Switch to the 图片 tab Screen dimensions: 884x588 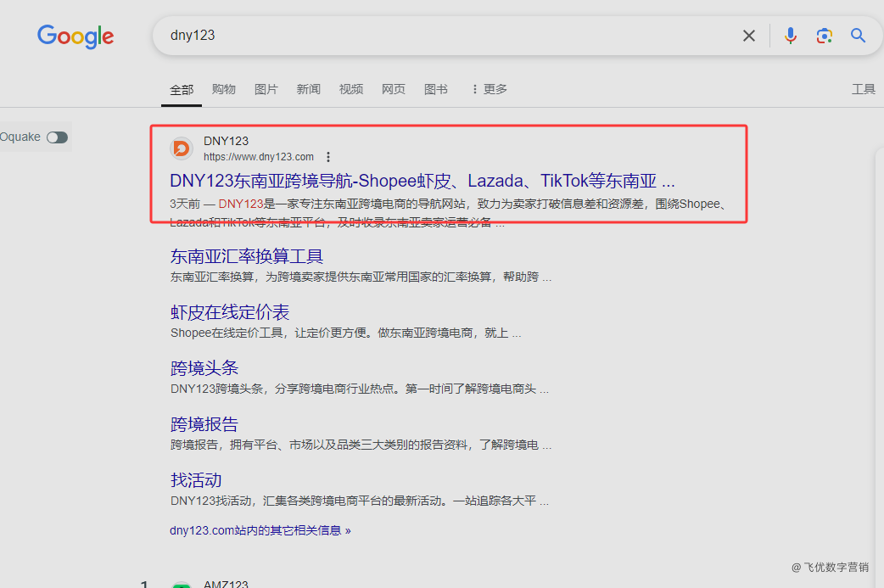(266, 89)
